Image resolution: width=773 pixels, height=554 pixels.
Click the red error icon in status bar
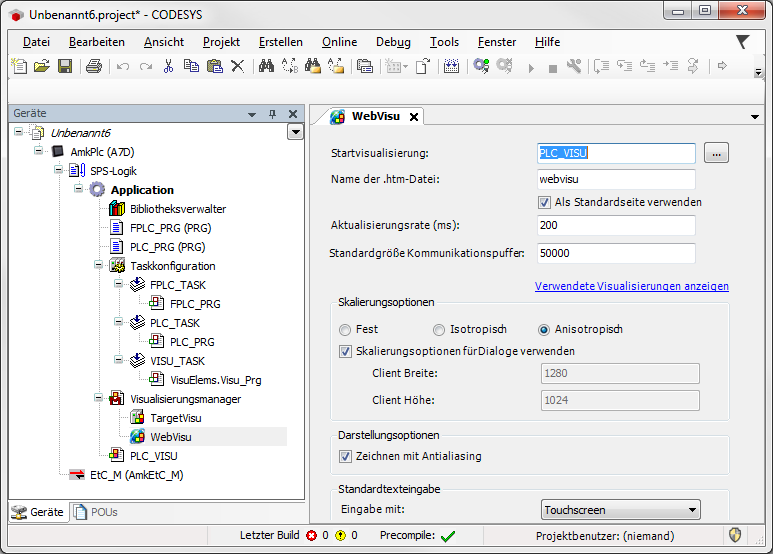point(312,535)
